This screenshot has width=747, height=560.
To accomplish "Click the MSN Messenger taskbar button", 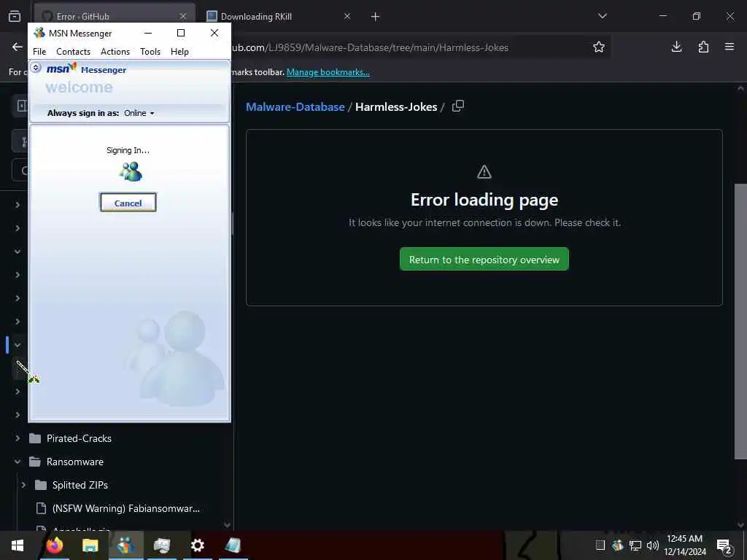I will 125,545.
